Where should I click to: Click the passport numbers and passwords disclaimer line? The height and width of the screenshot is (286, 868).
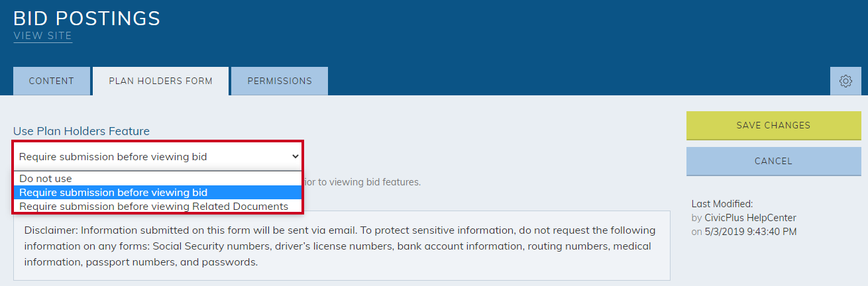click(x=140, y=262)
